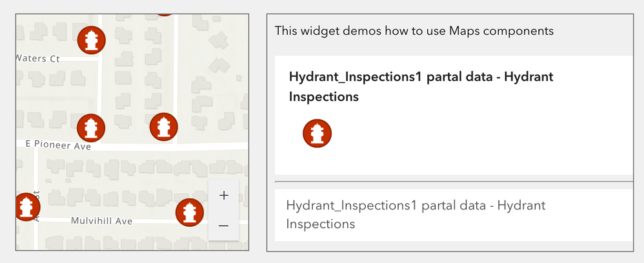This screenshot has width=644, height=263.
Task: Select the gray Hydrant_Inspections1 layer entry
Action: 416,215
